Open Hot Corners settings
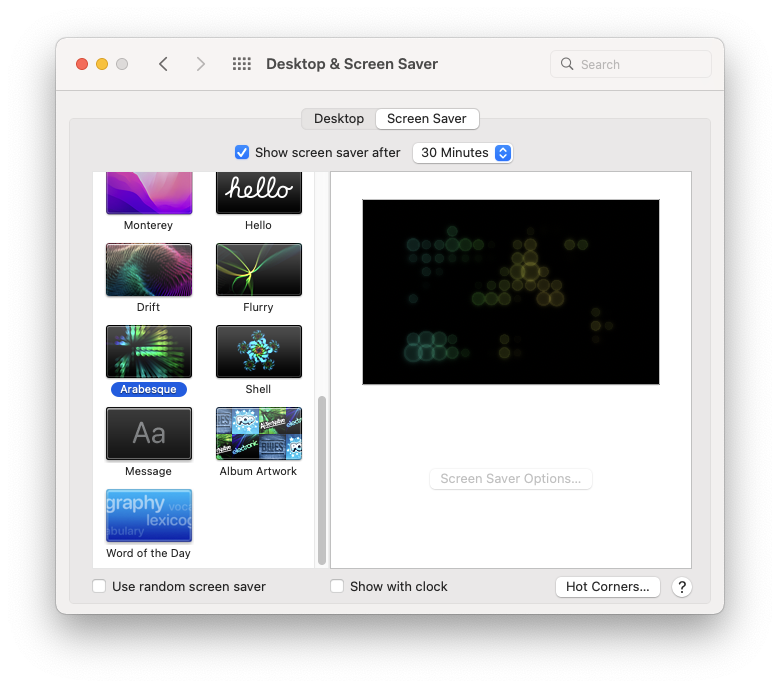This screenshot has height=688, width=780. click(x=607, y=587)
